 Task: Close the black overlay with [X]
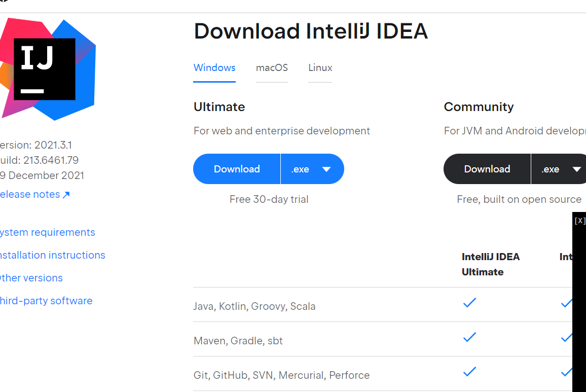[579, 221]
